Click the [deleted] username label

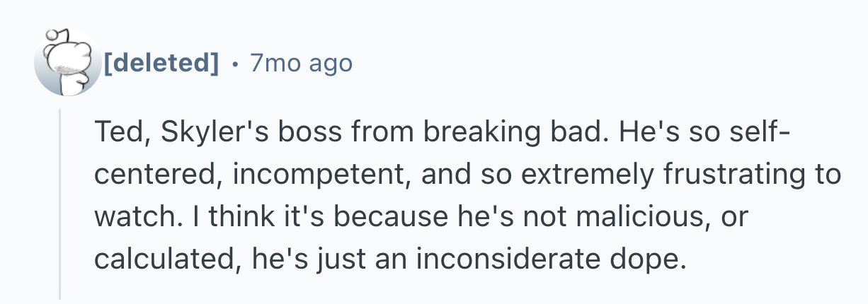point(161,64)
